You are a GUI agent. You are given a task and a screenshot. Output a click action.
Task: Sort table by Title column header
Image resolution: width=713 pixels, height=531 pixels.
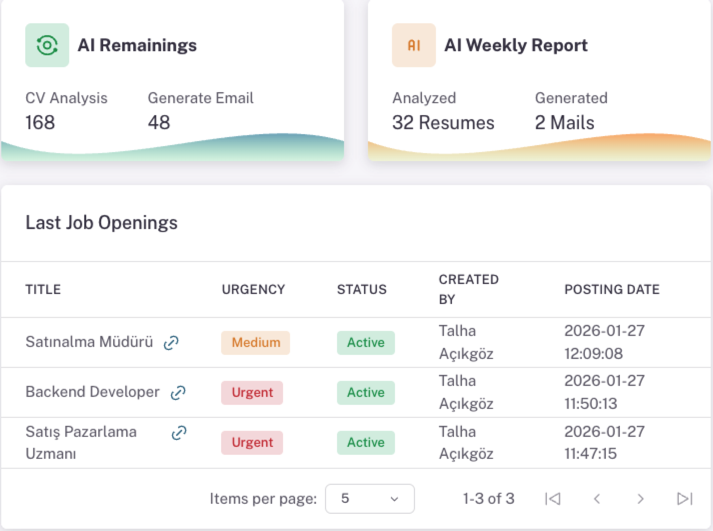click(43, 290)
